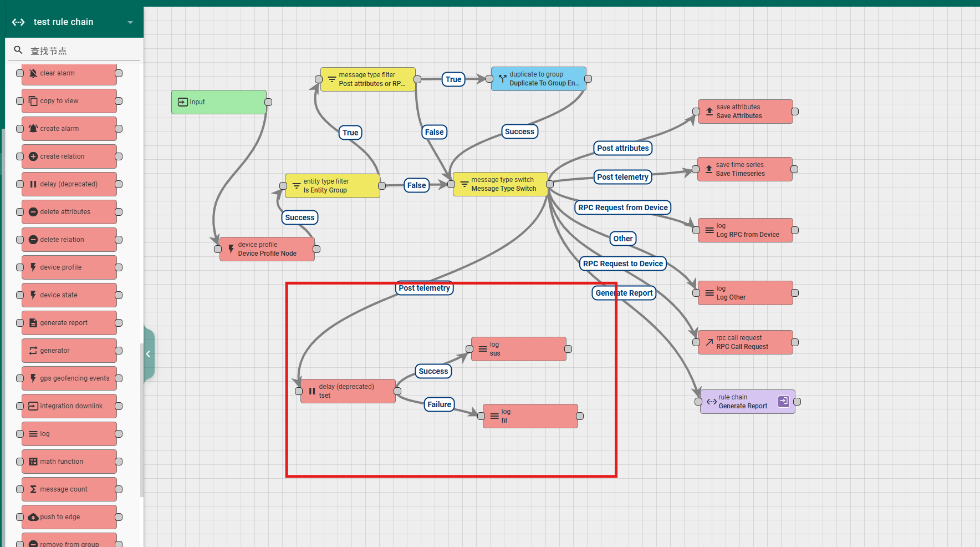
Task: Select the Save Timeseries node
Action: coord(744,169)
